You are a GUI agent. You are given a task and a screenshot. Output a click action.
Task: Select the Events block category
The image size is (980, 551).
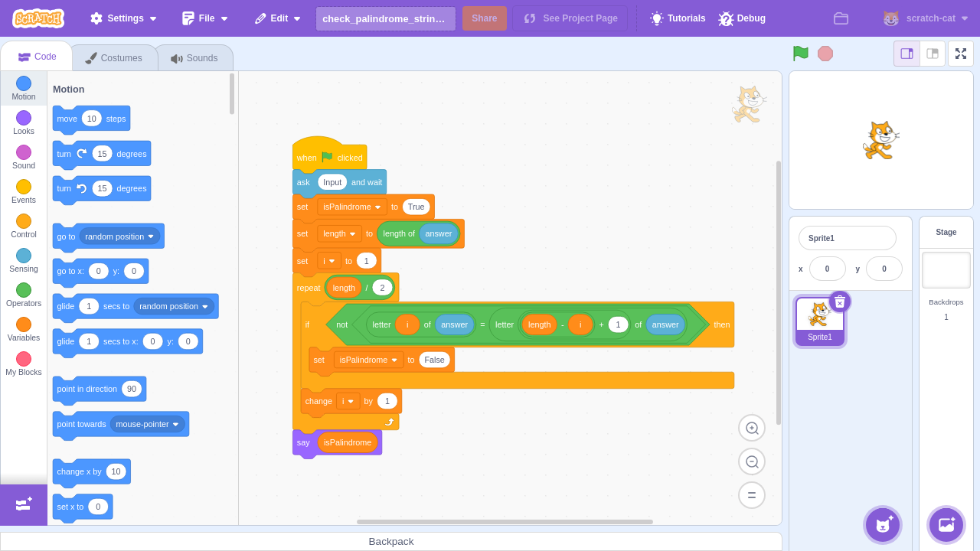[x=24, y=191]
